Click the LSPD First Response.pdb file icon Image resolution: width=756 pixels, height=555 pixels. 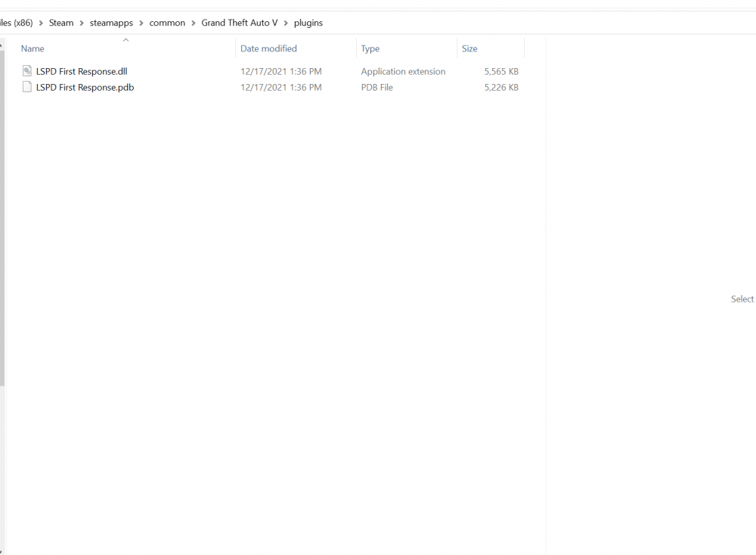click(x=27, y=87)
